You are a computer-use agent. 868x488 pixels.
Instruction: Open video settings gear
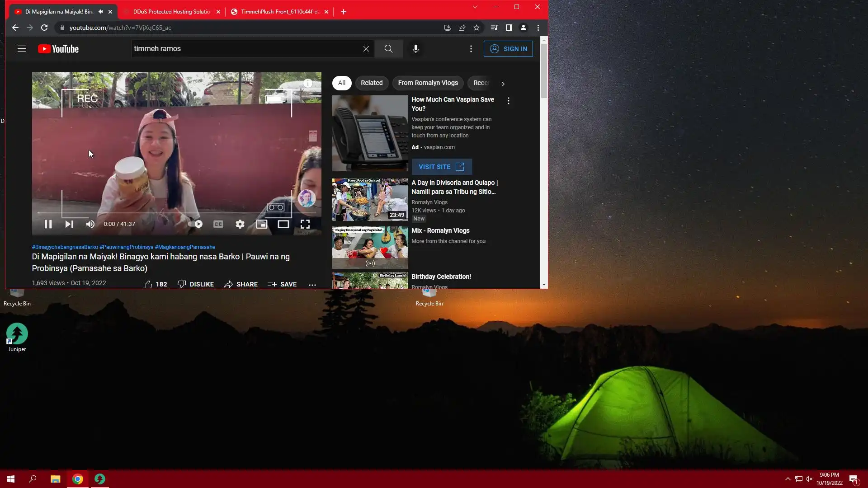pyautogui.click(x=240, y=224)
